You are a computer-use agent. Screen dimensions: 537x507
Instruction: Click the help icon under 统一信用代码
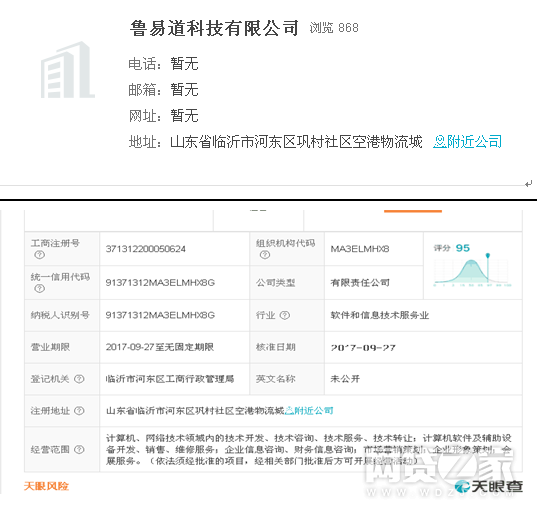(40, 288)
